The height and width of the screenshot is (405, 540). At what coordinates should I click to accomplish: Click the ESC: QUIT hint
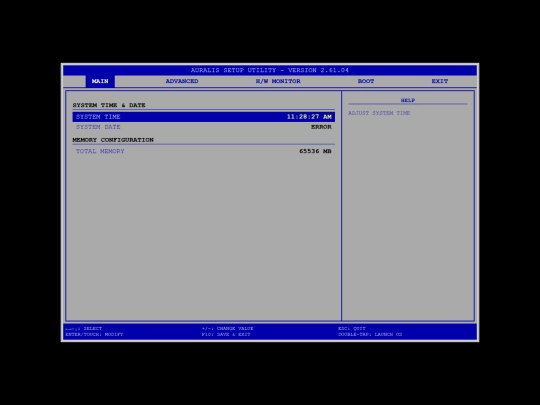click(x=352, y=329)
